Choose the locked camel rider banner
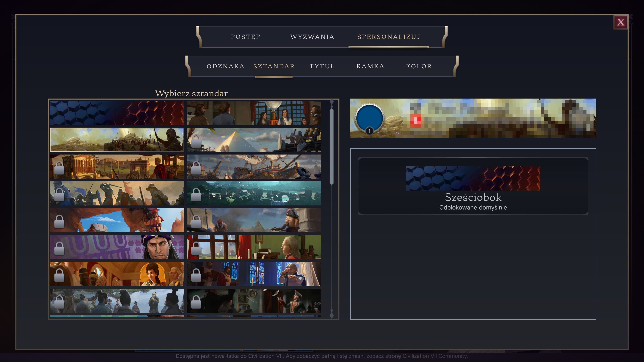Image resolution: width=644 pixels, height=362 pixels. point(117,220)
